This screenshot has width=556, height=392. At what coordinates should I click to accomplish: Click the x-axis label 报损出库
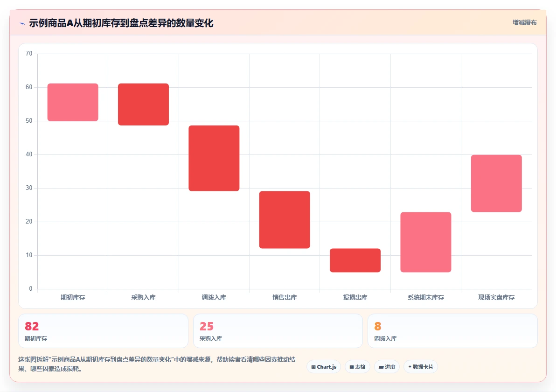(355, 297)
